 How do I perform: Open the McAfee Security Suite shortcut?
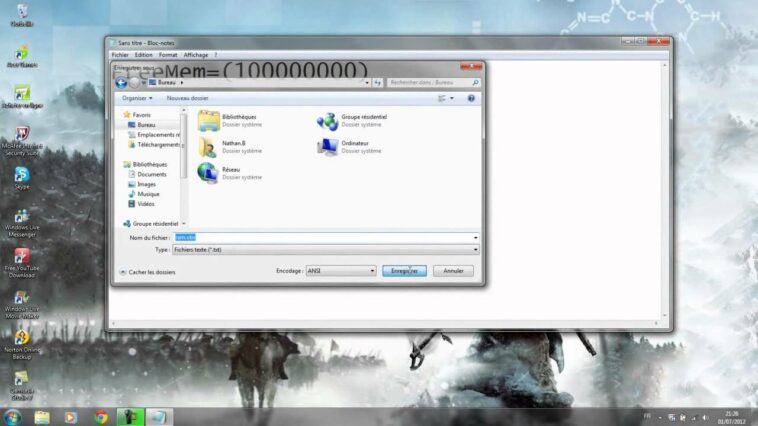[22, 141]
